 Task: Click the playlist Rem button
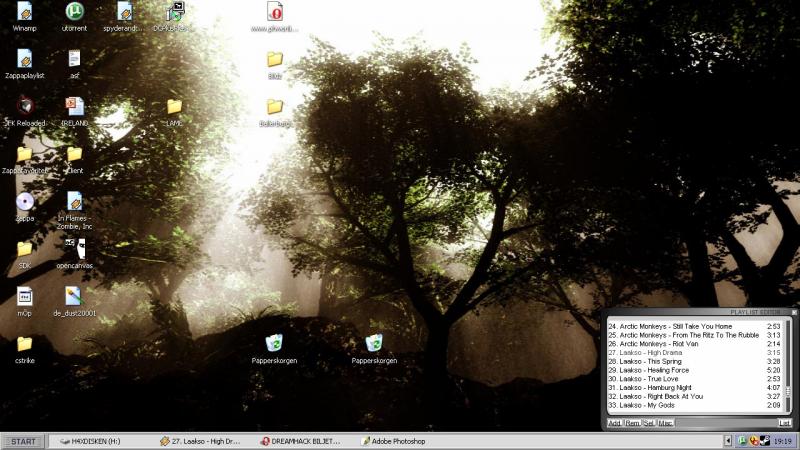click(632, 423)
